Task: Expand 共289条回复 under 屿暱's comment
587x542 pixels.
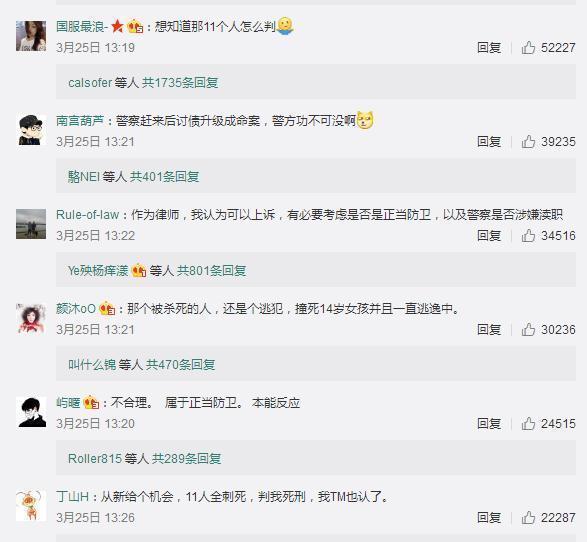Action: [x=186, y=458]
